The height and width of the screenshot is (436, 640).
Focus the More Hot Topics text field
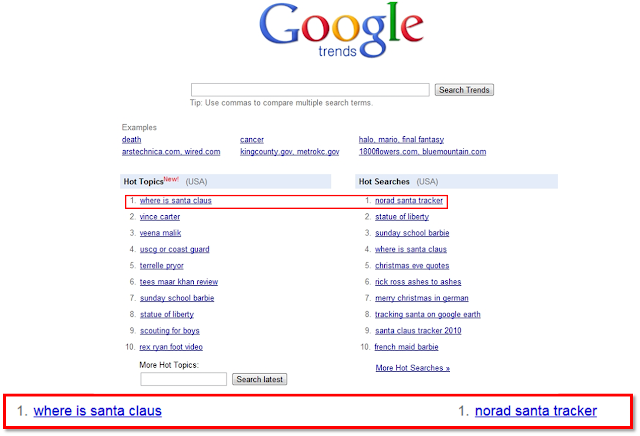(184, 379)
